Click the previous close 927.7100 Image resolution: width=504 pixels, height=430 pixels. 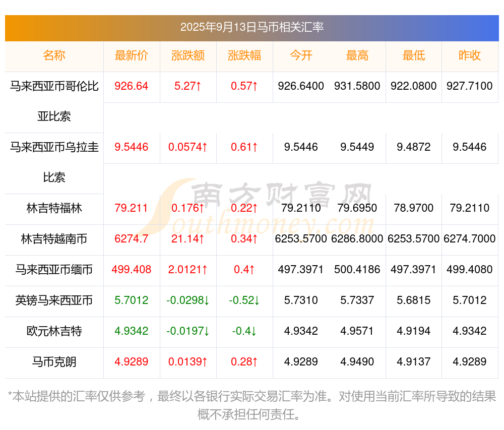click(x=470, y=86)
